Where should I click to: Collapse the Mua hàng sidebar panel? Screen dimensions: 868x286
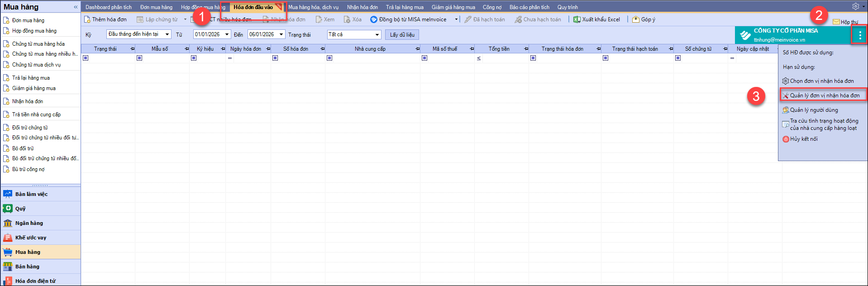tap(76, 7)
